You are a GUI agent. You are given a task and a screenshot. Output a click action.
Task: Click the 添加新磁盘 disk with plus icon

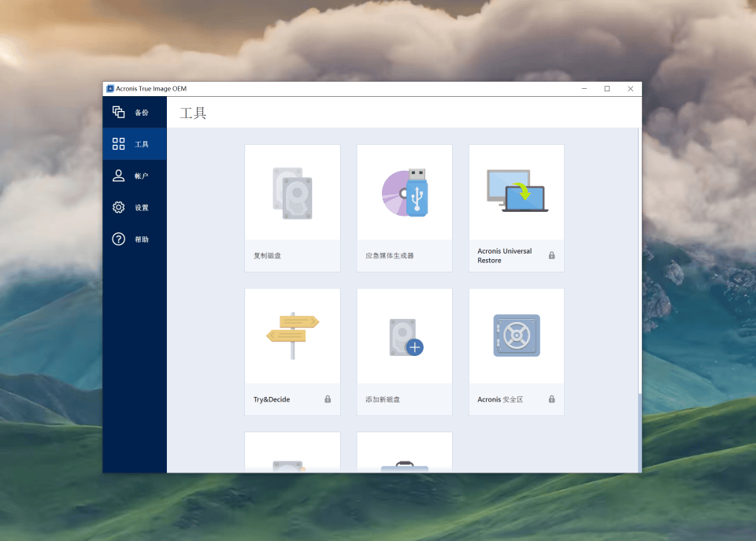pos(406,337)
